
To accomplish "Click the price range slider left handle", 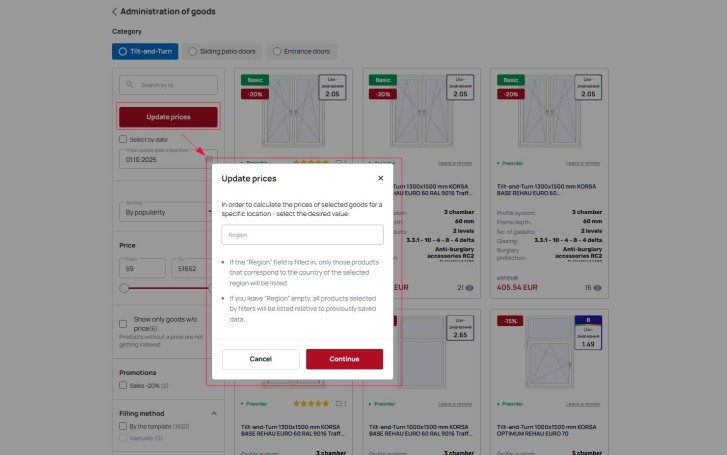I will click(x=124, y=287).
